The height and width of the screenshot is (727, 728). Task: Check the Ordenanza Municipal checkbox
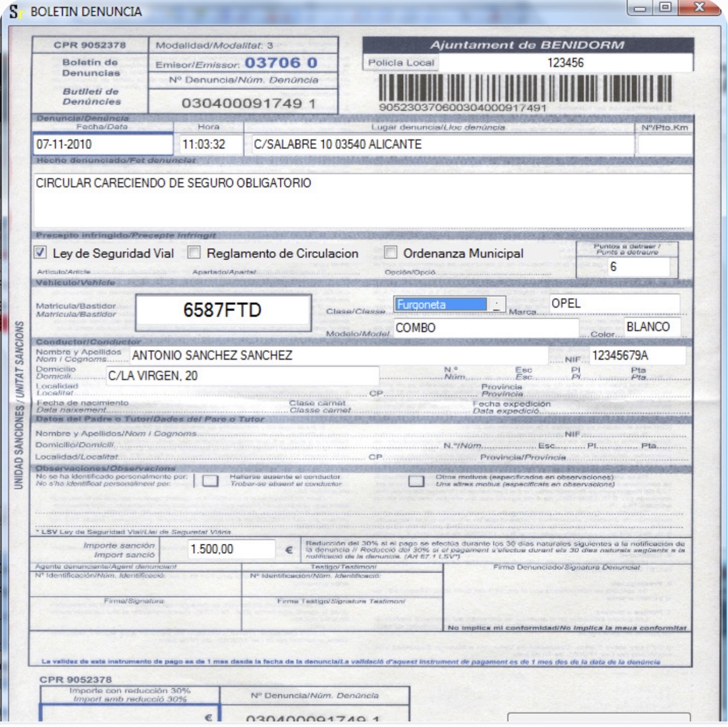pyautogui.click(x=390, y=253)
